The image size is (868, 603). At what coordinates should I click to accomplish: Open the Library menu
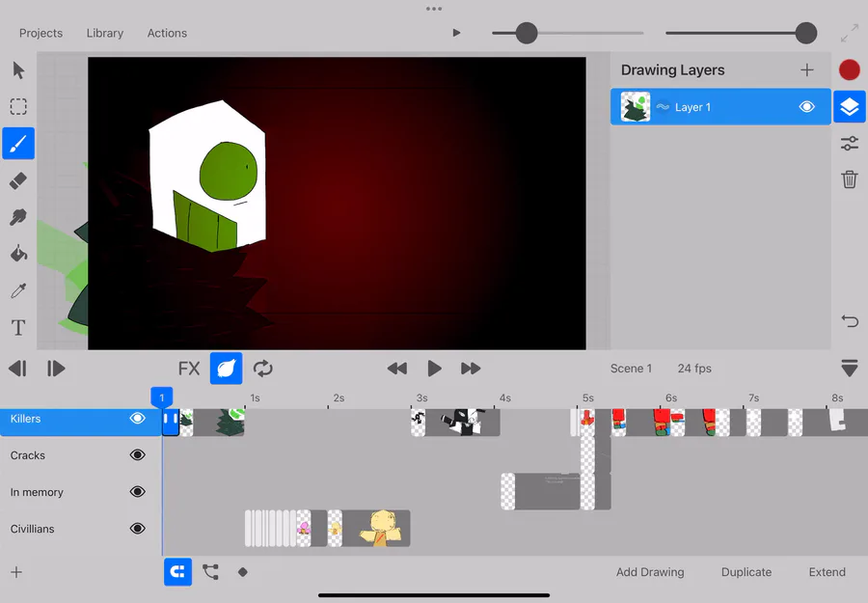point(104,33)
